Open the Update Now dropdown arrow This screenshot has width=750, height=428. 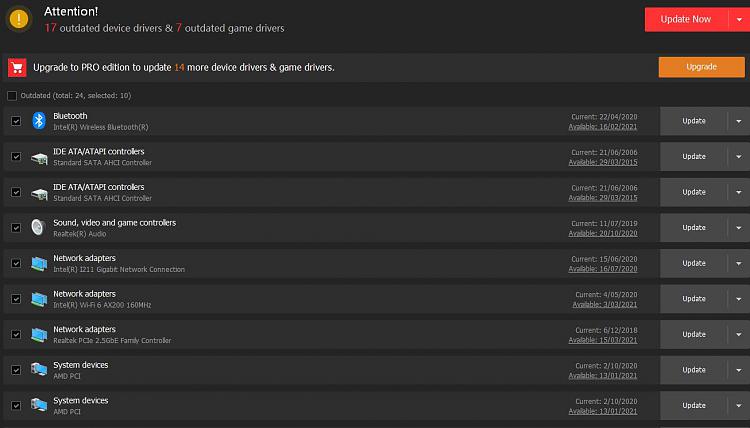coord(739,20)
